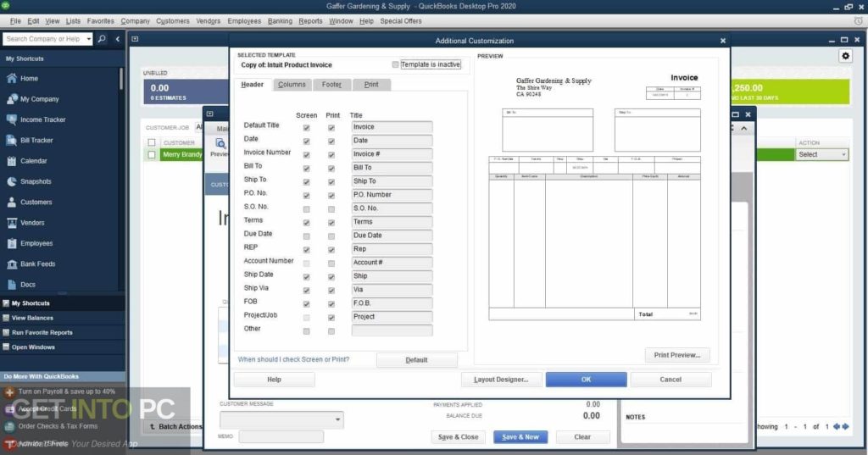The height and width of the screenshot is (455, 868).
Task: Switch to the Footer tab
Action: pyautogui.click(x=331, y=85)
